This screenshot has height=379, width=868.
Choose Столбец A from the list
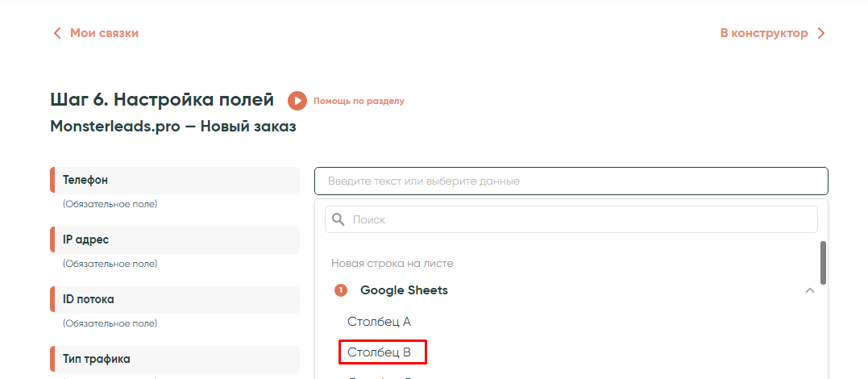click(379, 322)
